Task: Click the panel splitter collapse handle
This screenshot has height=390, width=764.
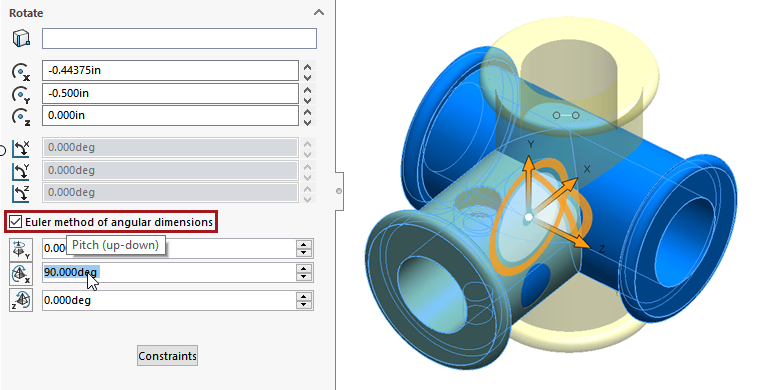Action: point(339,191)
